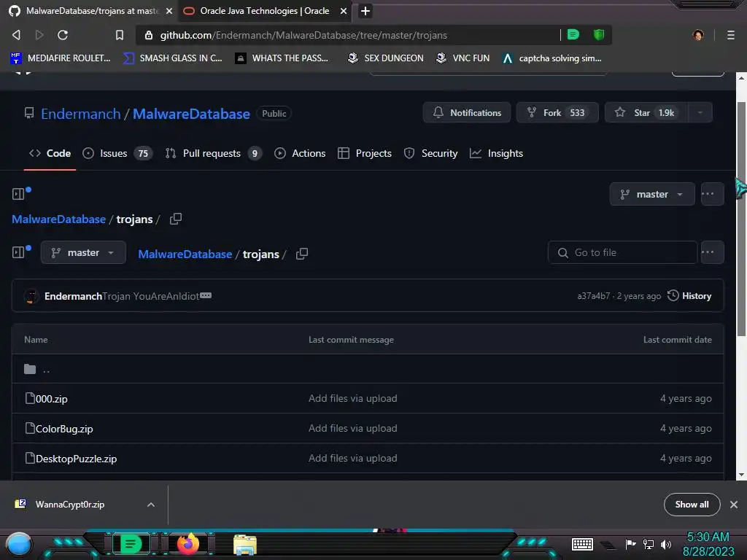
Task: Open SMASH GLASS IN C... bookmark
Action: tap(173, 58)
